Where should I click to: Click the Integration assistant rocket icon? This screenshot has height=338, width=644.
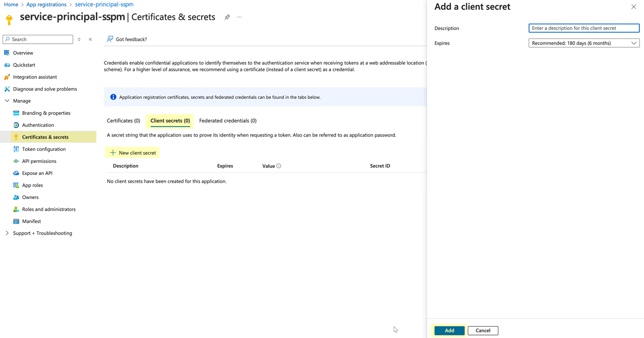[x=7, y=77]
